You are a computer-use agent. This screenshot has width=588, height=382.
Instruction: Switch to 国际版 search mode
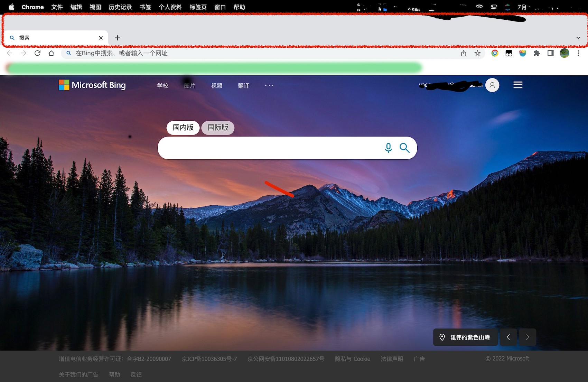(x=218, y=128)
